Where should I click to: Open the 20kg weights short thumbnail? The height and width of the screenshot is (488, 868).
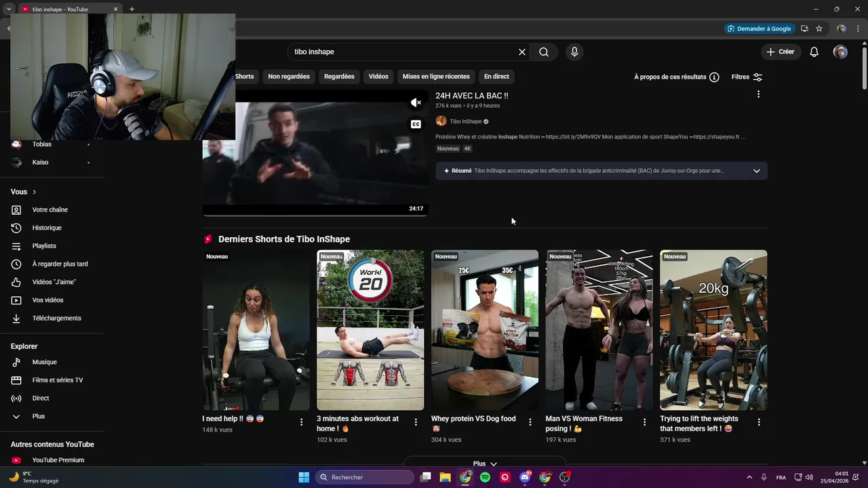coord(713,330)
